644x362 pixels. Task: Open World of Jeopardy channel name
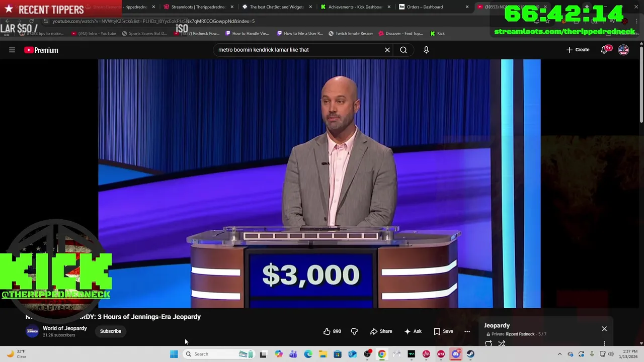click(x=65, y=328)
